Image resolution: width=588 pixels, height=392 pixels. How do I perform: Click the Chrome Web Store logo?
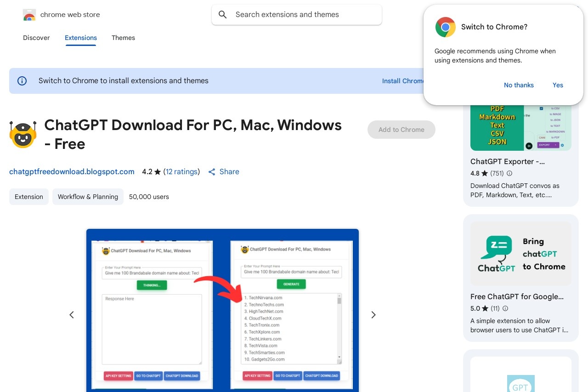click(x=29, y=15)
